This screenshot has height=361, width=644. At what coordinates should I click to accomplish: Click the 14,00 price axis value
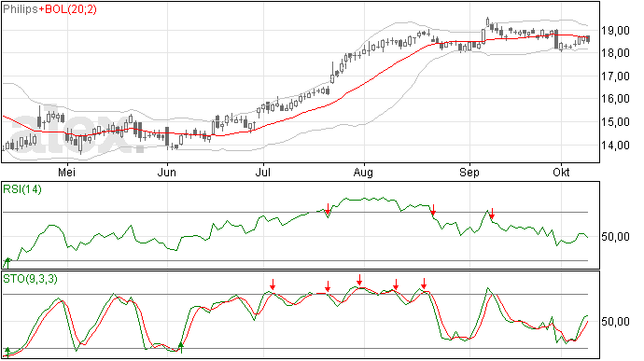615,145
